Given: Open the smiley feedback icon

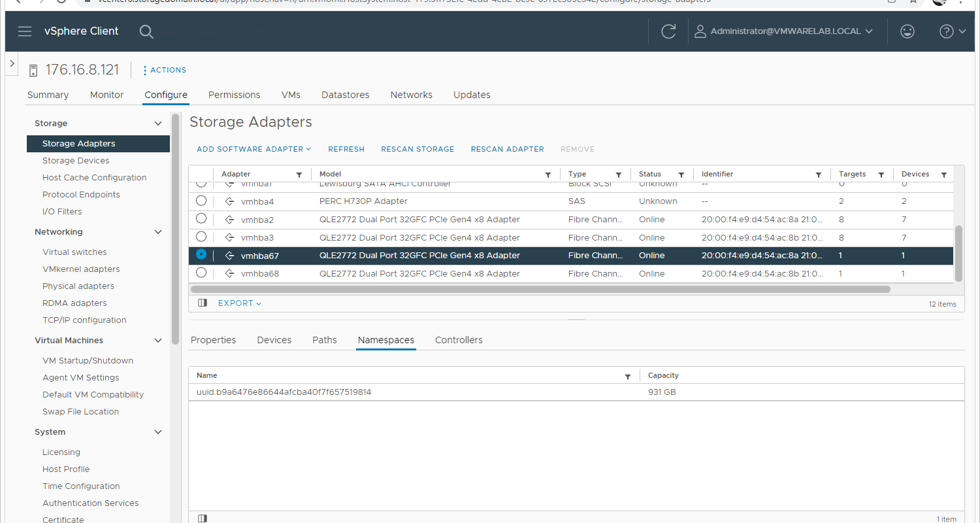Looking at the screenshot, I should pos(907,31).
